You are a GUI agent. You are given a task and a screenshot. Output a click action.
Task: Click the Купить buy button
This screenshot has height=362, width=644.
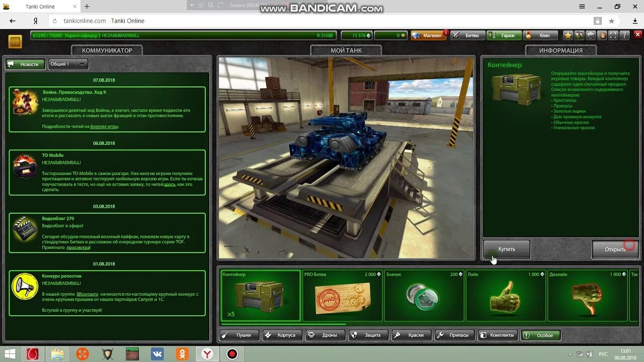507,249
